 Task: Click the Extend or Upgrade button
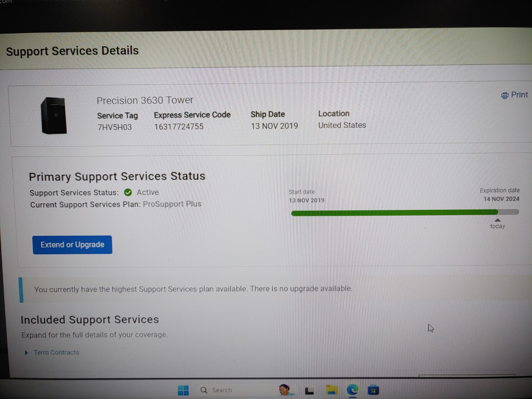(x=72, y=245)
